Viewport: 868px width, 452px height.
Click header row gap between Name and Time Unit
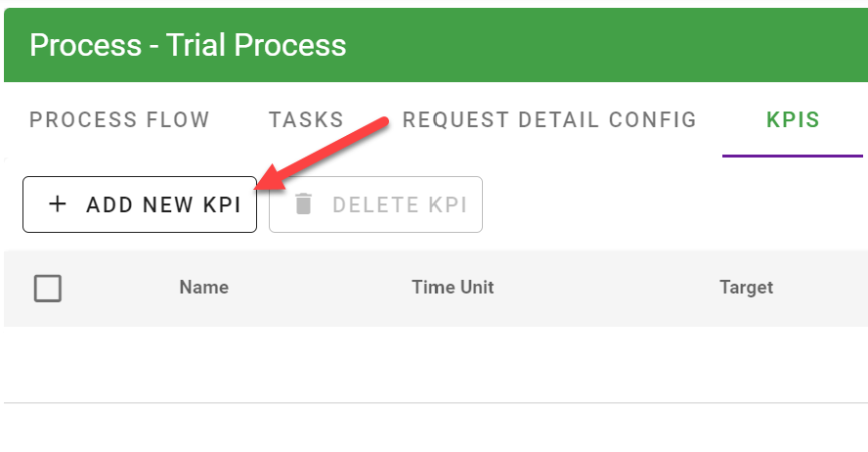click(x=321, y=288)
